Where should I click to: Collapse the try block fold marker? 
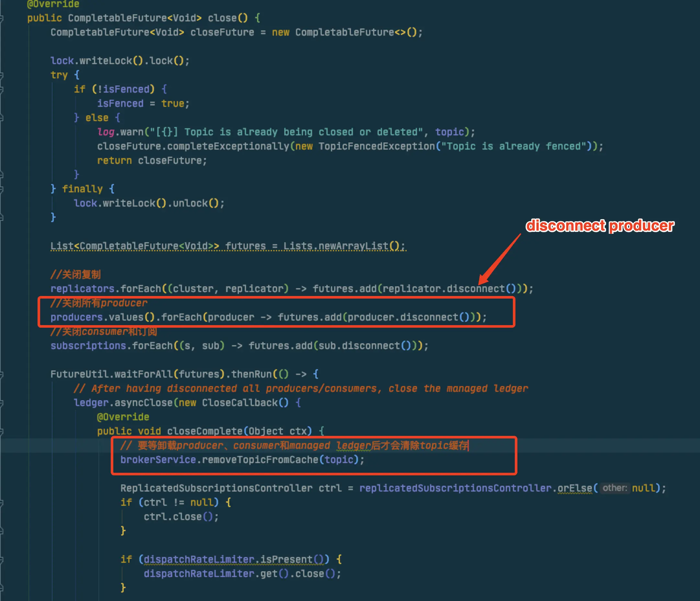point(1,75)
